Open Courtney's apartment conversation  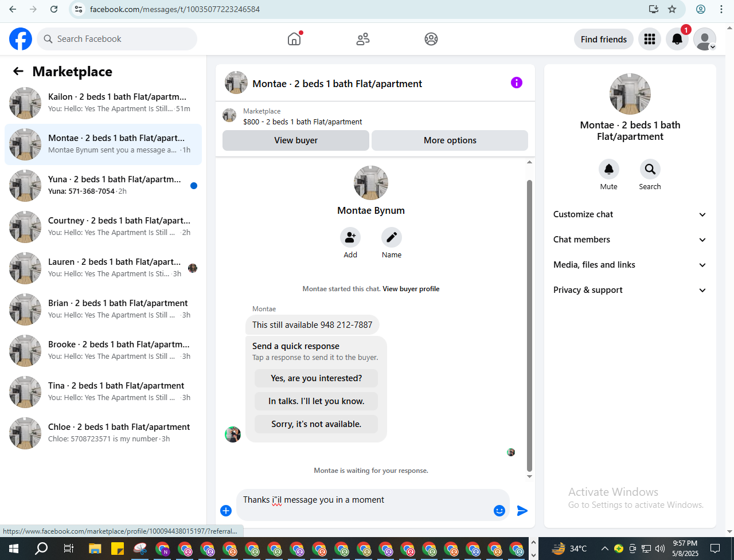pos(103,227)
